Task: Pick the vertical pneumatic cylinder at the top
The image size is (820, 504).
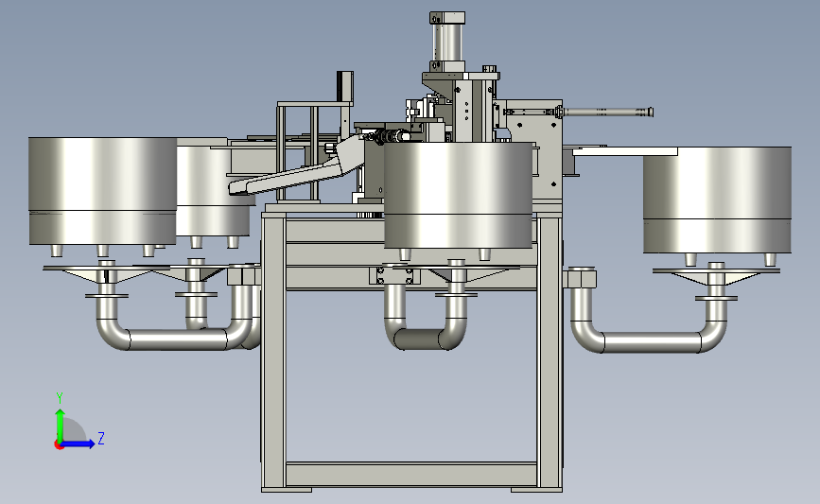Action: click(x=447, y=43)
